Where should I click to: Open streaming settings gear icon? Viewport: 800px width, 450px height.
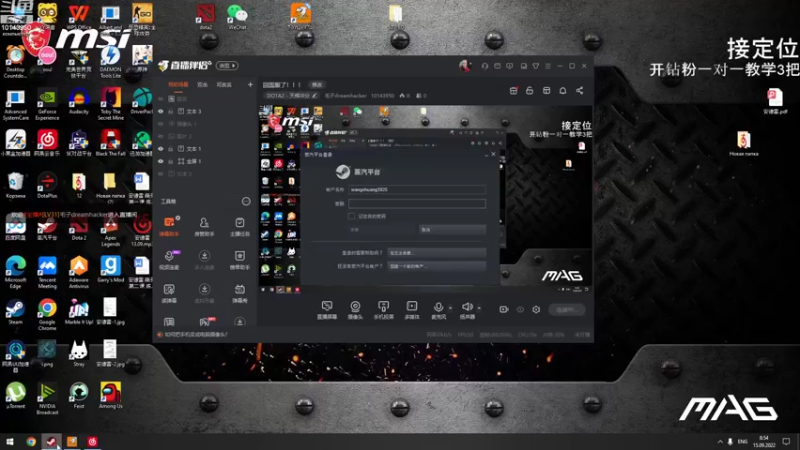click(x=536, y=309)
